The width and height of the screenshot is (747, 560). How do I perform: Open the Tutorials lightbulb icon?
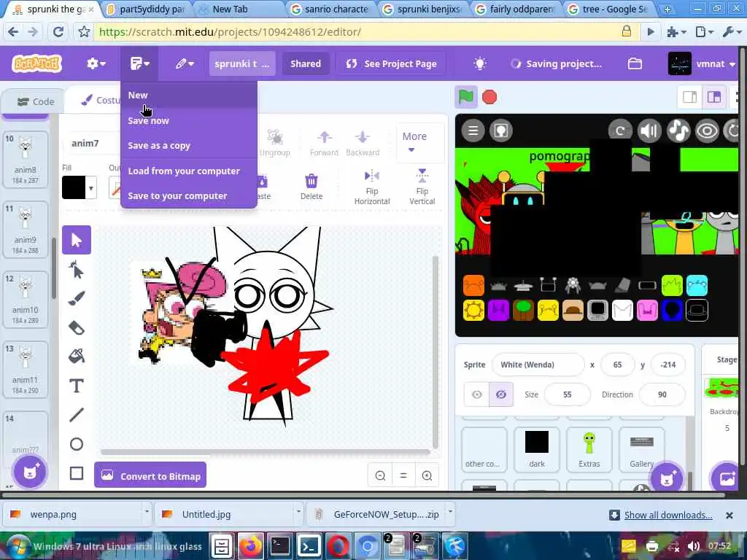pos(480,63)
